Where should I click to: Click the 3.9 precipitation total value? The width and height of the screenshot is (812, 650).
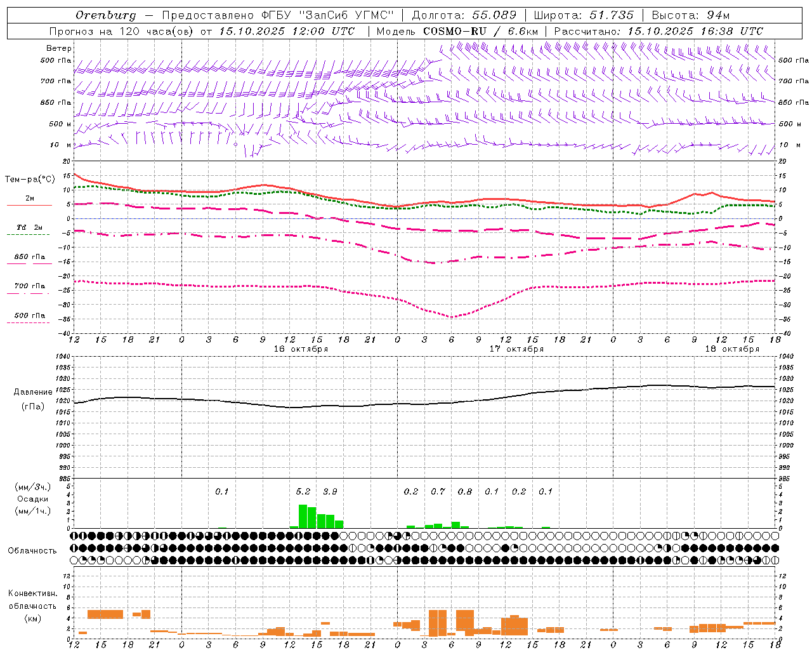pos(330,491)
